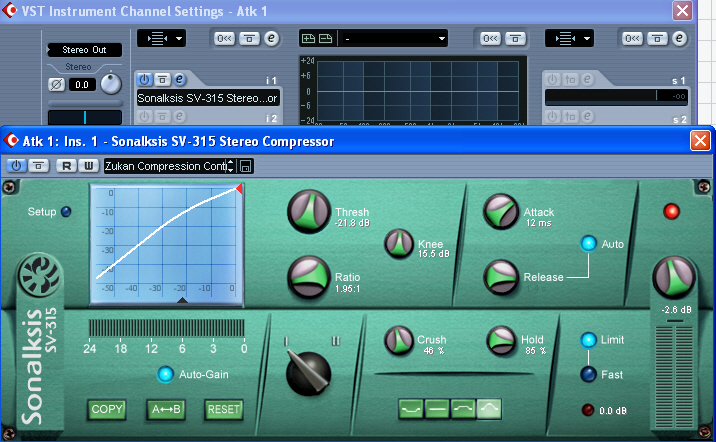Image resolution: width=716 pixels, height=442 pixels.
Task: Toggle Auto release LED
Action: 589,243
